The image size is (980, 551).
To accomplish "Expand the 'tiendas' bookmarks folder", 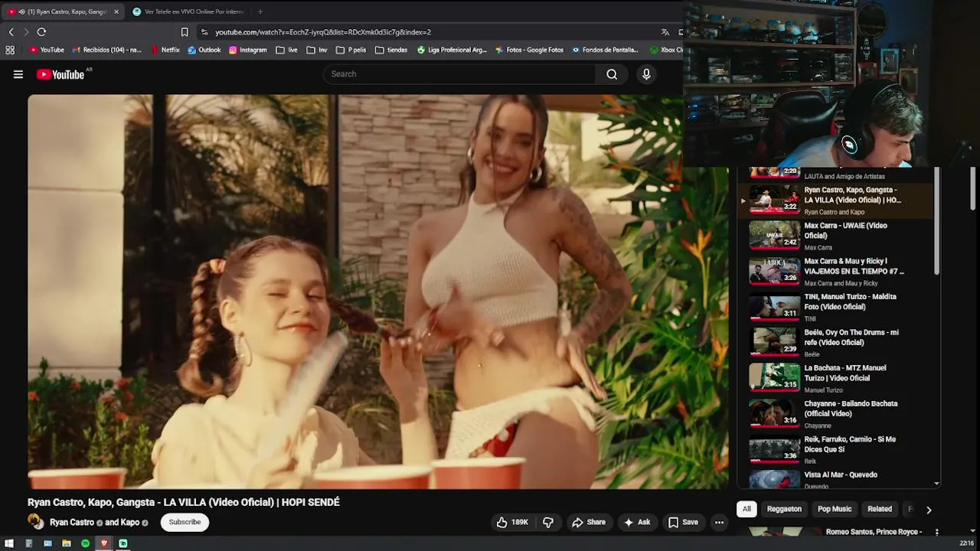I will [x=391, y=50].
